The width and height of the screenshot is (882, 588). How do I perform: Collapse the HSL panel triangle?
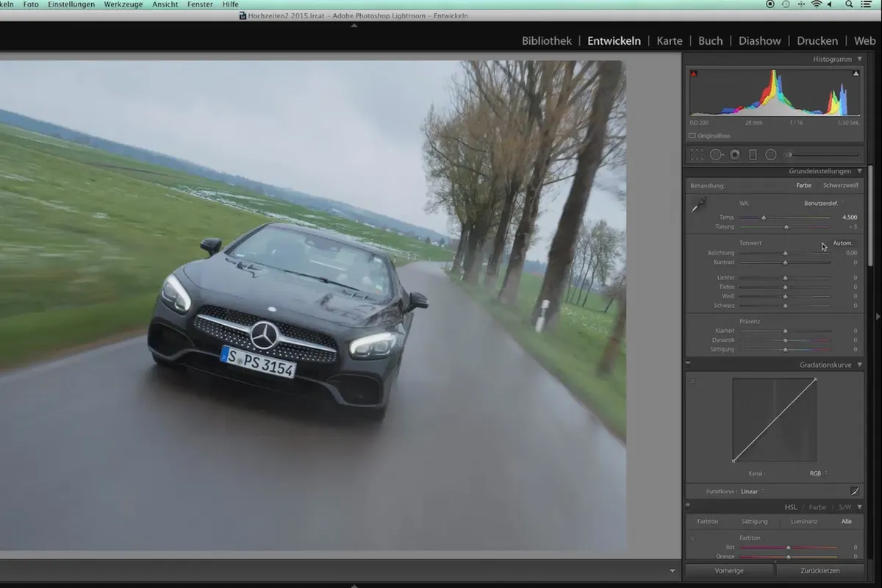point(860,507)
